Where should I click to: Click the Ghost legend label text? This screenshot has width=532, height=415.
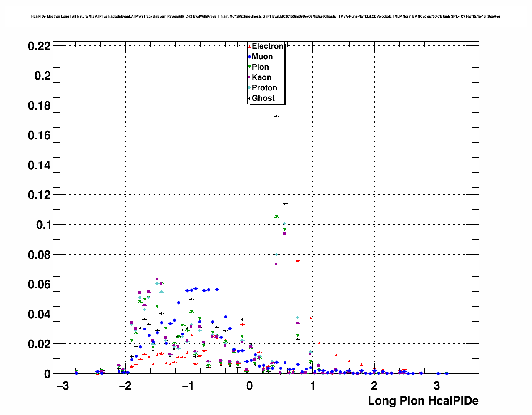tap(263, 98)
